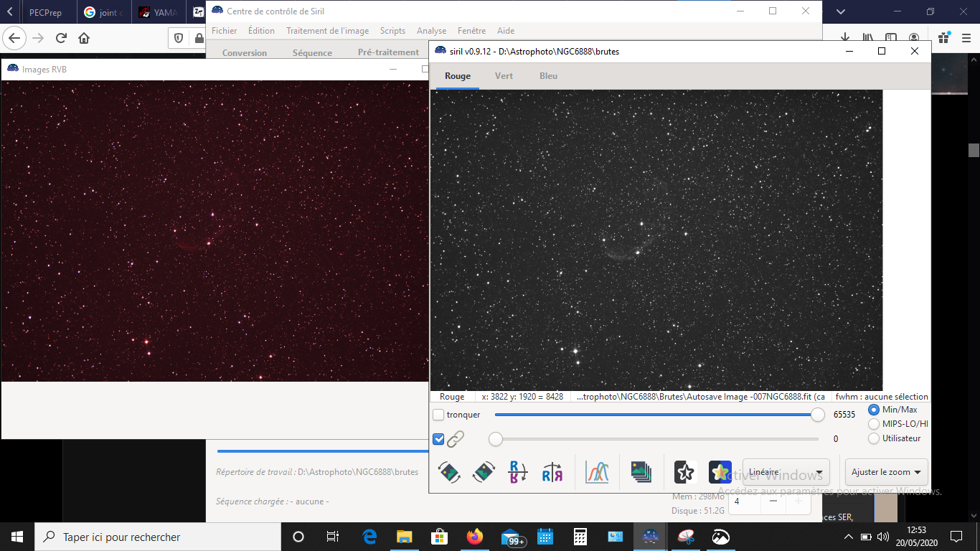Image resolution: width=980 pixels, height=551 pixels.
Task: Open Firefox downloads panel
Action: coord(845,38)
